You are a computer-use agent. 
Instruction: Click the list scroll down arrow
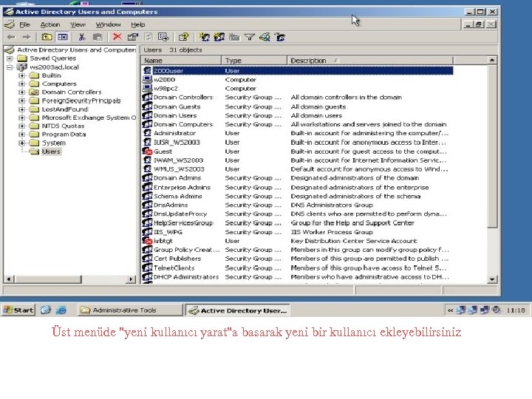[492, 279]
